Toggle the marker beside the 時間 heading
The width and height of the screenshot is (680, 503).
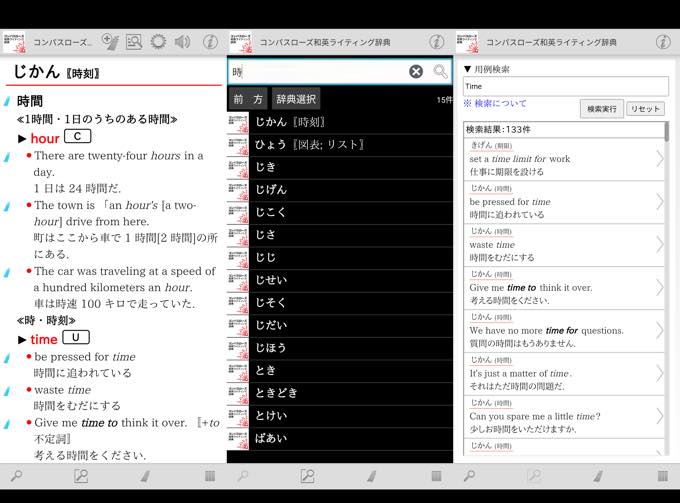tap(7, 102)
